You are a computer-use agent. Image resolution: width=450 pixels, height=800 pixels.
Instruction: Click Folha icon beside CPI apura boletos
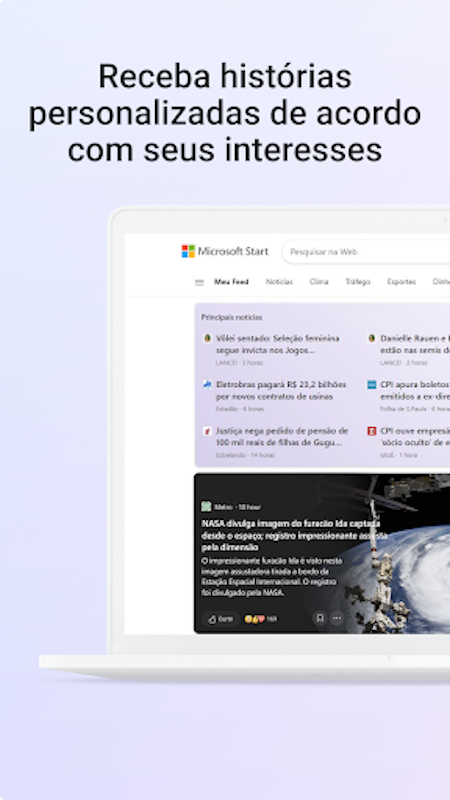pyautogui.click(x=372, y=385)
